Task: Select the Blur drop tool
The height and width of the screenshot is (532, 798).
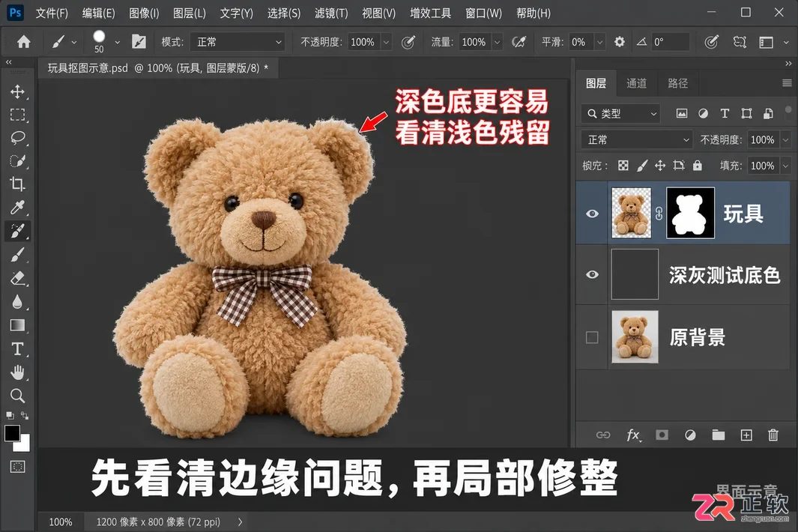Action: [x=17, y=301]
